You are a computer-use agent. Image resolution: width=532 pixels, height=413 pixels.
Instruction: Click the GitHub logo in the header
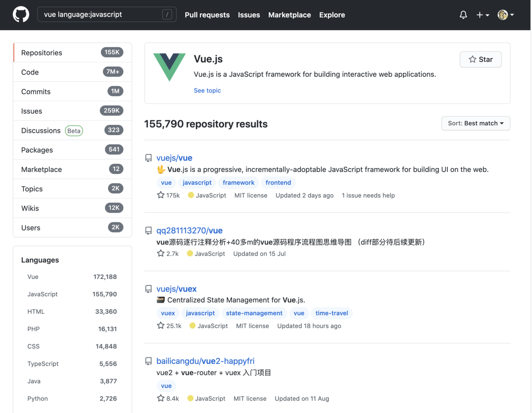point(21,14)
